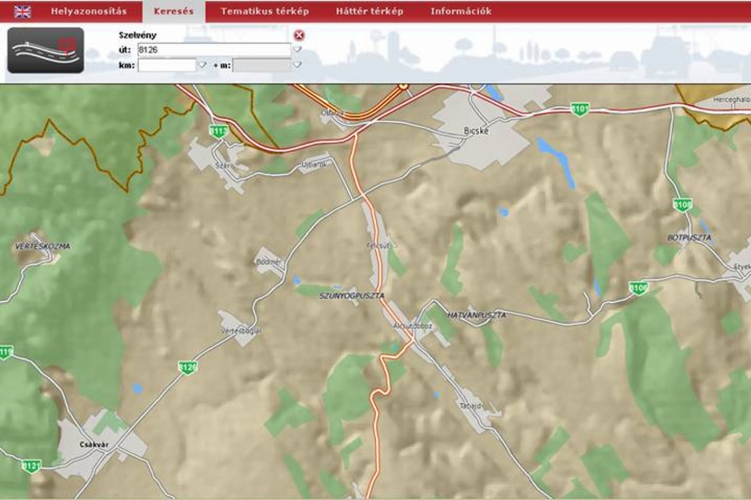Click the 8121 road shield near Csákvár

tap(31, 466)
